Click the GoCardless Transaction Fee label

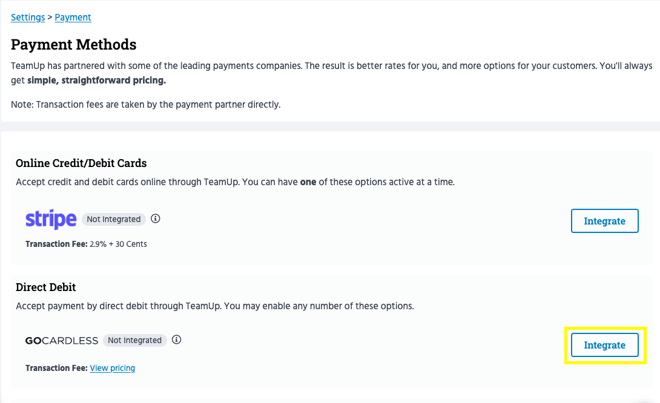tap(56, 368)
